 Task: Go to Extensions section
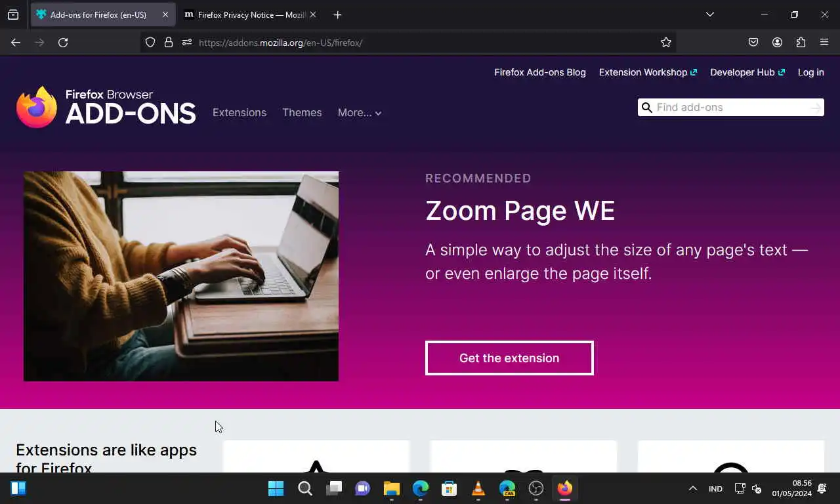(x=240, y=112)
